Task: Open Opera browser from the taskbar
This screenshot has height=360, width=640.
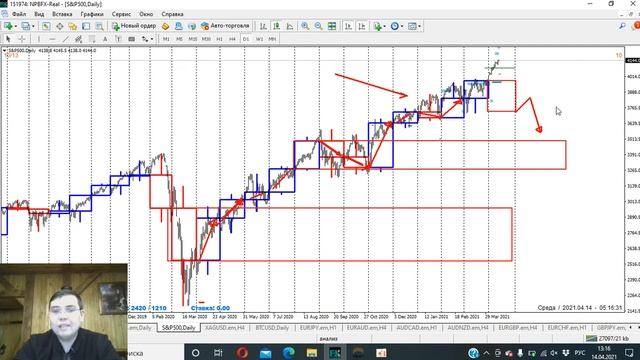Action: click(x=242, y=352)
